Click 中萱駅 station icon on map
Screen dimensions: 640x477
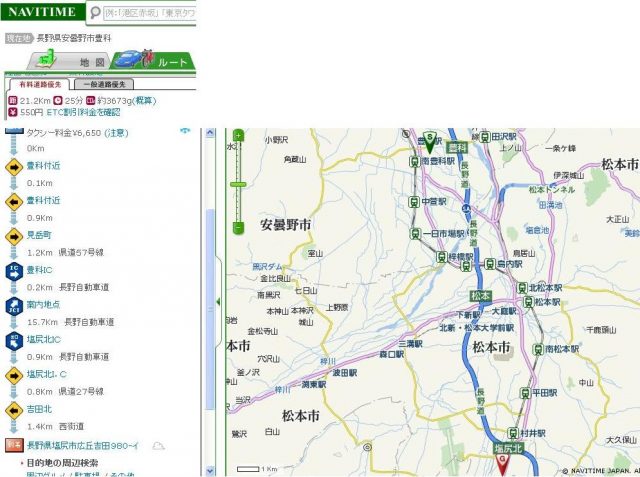point(414,201)
